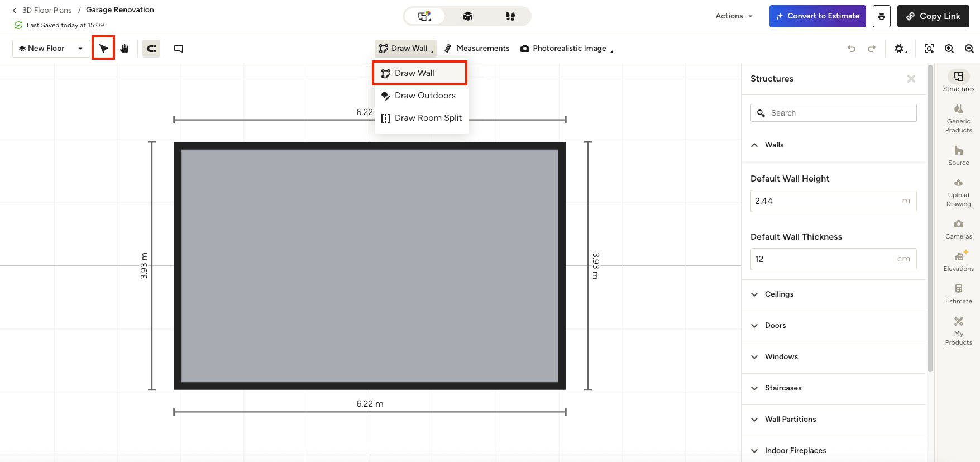Click the Structures panel scrollbar
980x462 pixels.
(x=930, y=219)
